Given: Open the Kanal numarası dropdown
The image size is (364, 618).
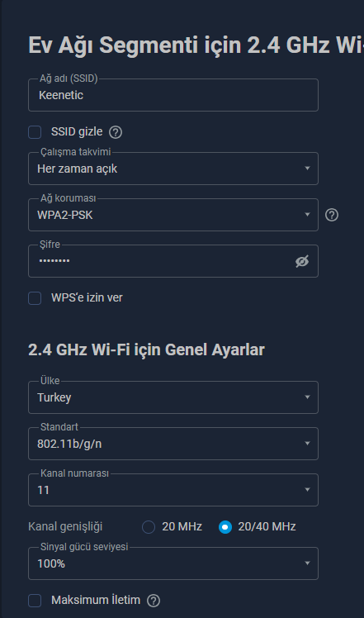Looking at the screenshot, I should 173,490.
